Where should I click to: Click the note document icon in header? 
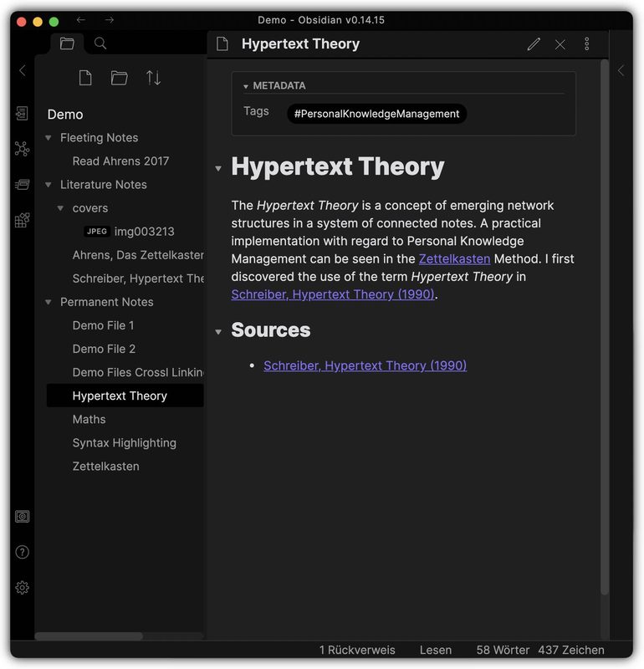pyautogui.click(x=222, y=44)
